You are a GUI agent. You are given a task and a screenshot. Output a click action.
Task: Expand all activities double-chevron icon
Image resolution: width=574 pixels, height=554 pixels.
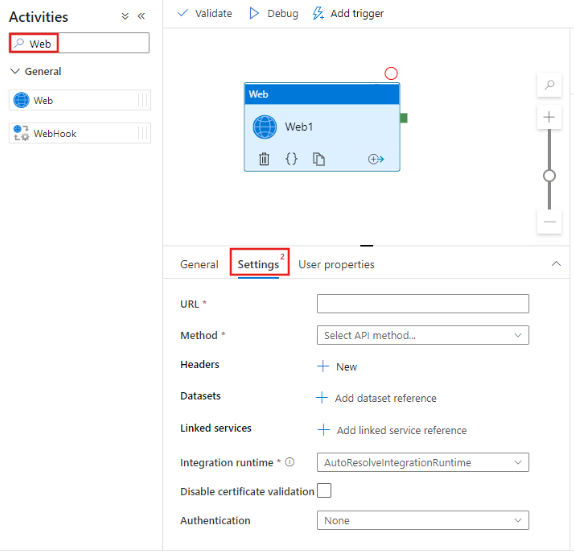125,16
